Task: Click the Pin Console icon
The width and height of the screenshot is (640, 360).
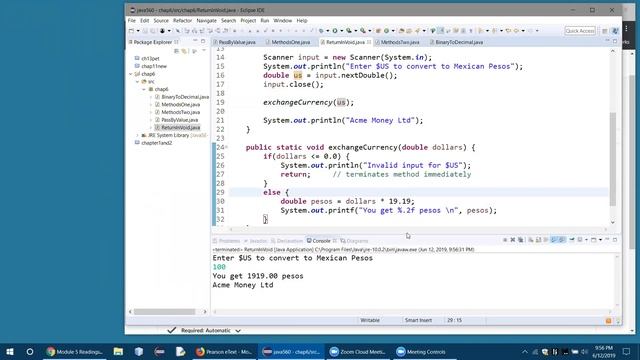Action: click(572, 240)
